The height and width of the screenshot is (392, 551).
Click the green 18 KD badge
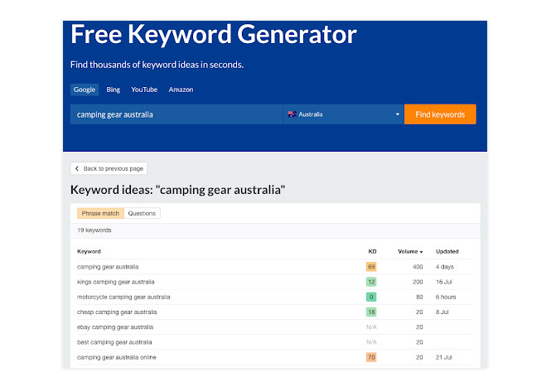[371, 312]
